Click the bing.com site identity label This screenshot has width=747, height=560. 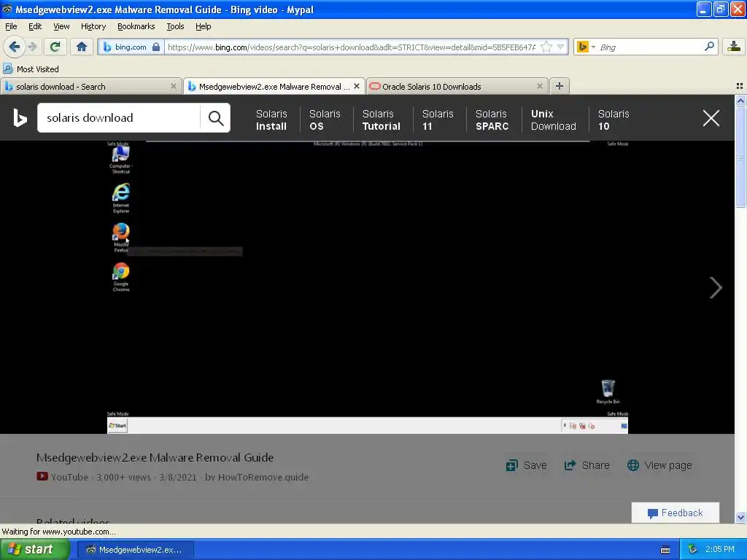(x=130, y=47)
